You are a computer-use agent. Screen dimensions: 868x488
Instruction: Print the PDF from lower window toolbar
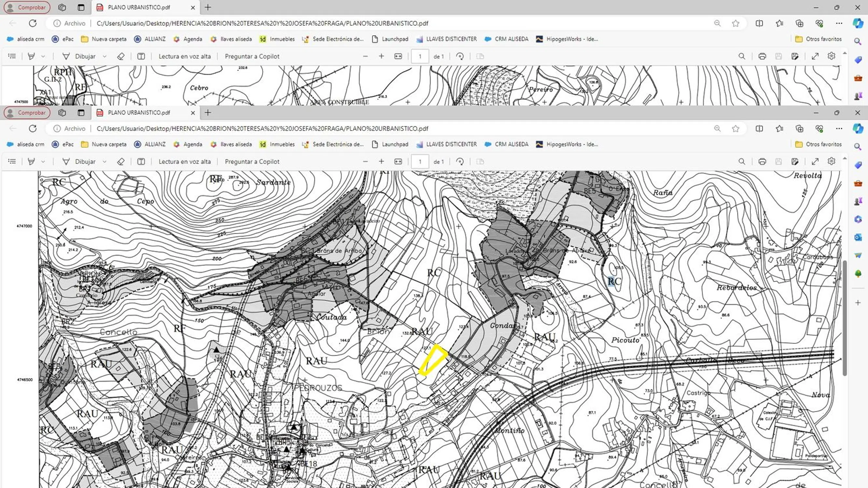tap(762, 162)
